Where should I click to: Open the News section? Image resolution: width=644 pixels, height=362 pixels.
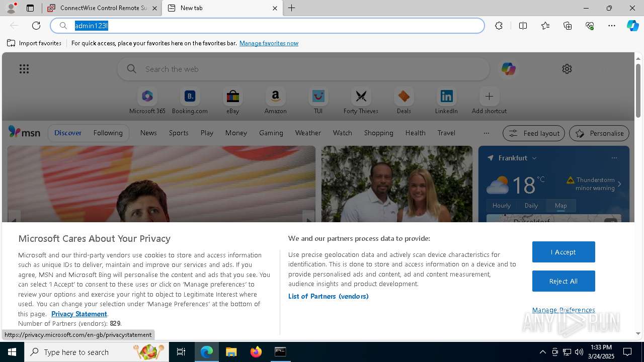pyautogui.click(x=148, y=133)
